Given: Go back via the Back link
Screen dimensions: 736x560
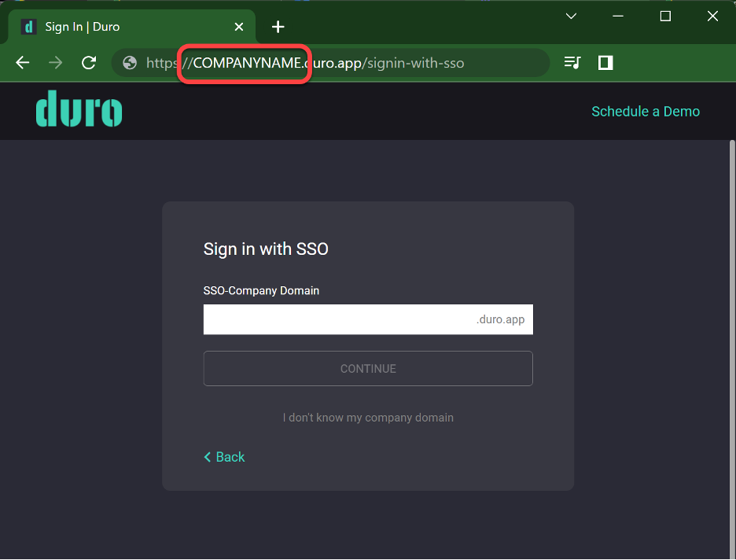Looking at the screenshot, I should (224, 457).
